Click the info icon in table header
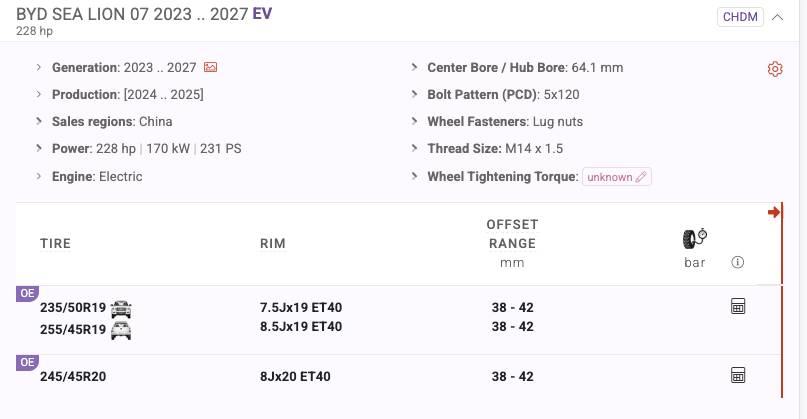 coord(738,263)
